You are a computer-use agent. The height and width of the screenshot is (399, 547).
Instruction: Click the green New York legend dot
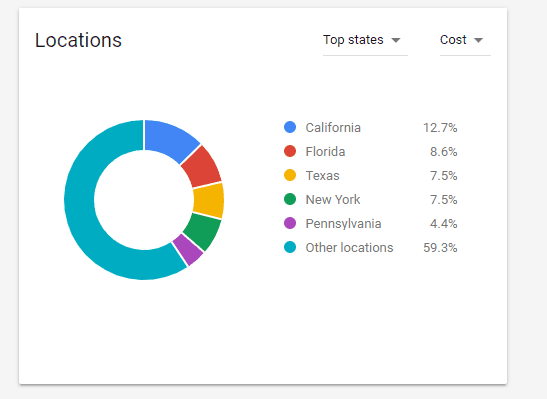[x=290, y=199]
